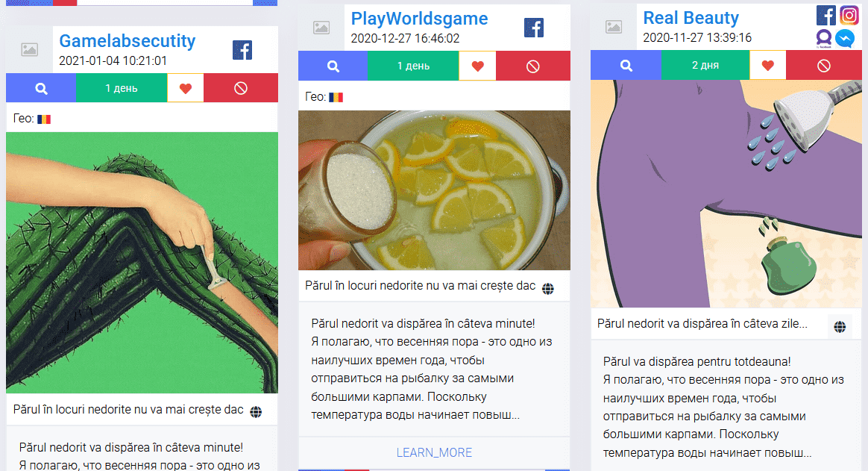Toggle favorite heart on Real Beauty card
The image size is (868, 471).
[x=768, y=66]
